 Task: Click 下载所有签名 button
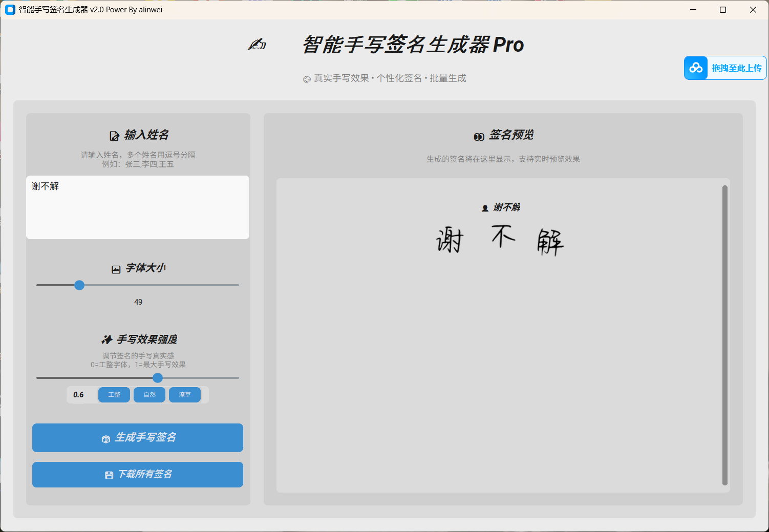click(x=138, y=475)
